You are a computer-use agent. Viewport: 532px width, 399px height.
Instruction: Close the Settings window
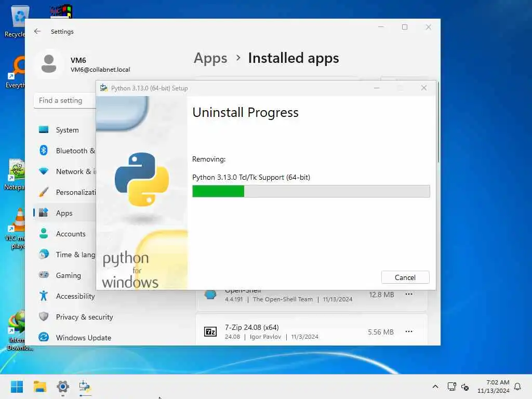click(429, 27)
